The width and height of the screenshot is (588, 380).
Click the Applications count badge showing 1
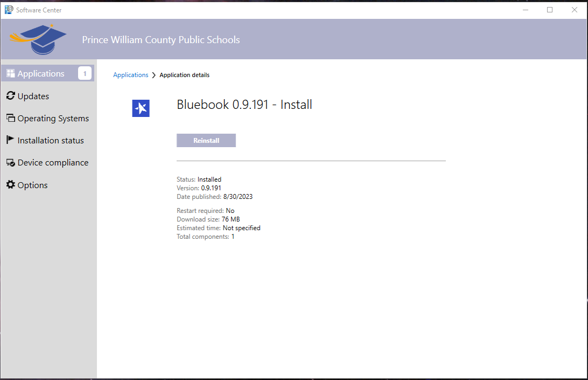[85, 73]
